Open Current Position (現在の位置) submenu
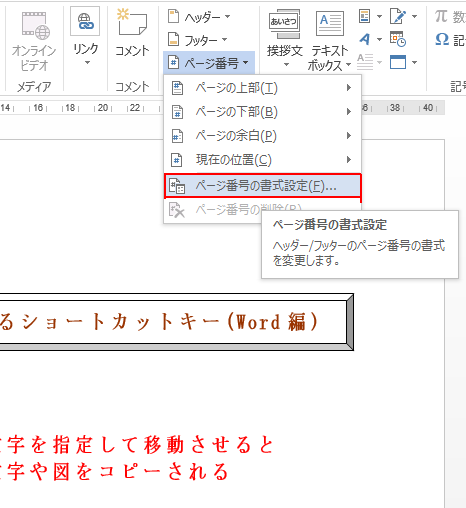466x508 pixels. pyautogui.click(x=262, y=160)
